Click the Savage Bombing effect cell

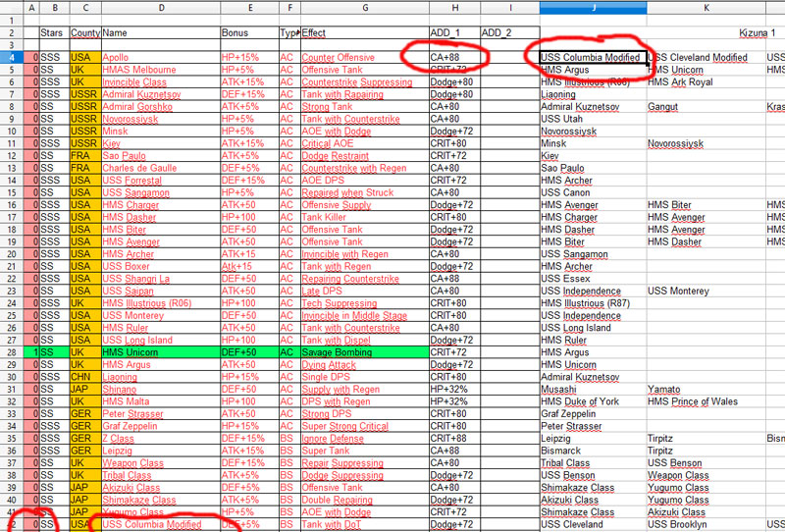coord(363,352)
